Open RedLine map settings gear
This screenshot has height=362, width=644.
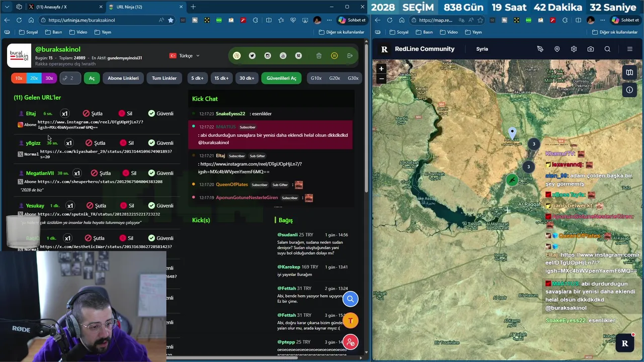pos(574,49)
